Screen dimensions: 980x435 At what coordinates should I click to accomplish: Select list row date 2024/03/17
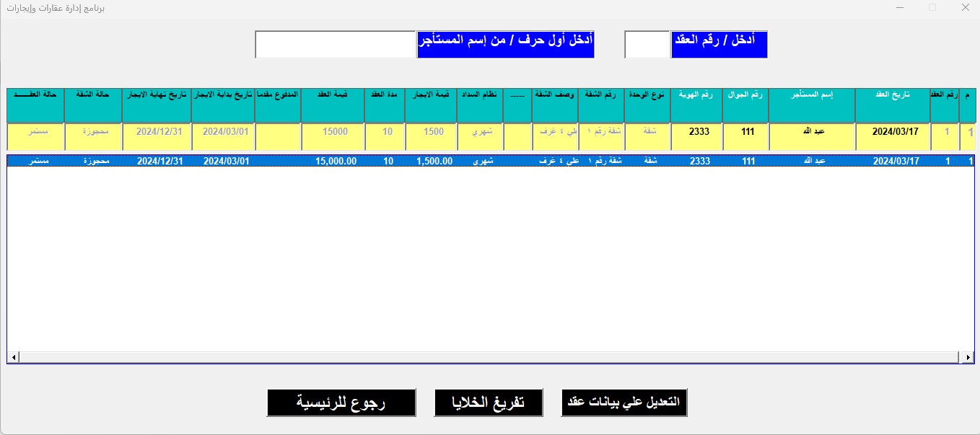tap(896, 162)
